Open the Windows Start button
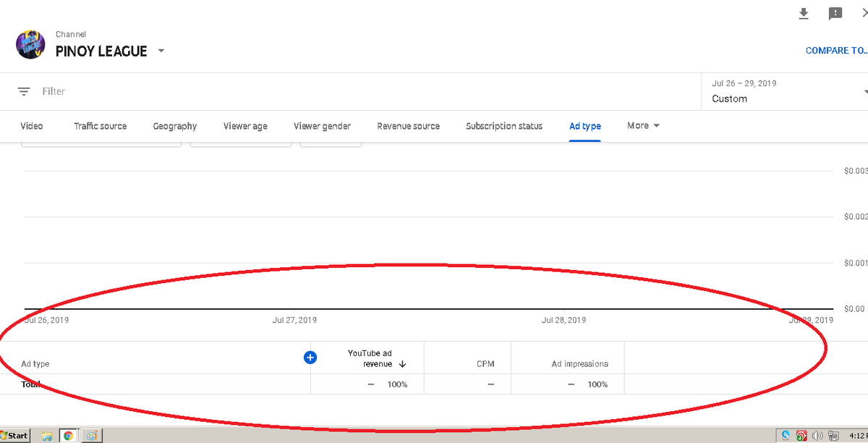The height and width of the screenshot is (443, 868). tap(15, 435)
